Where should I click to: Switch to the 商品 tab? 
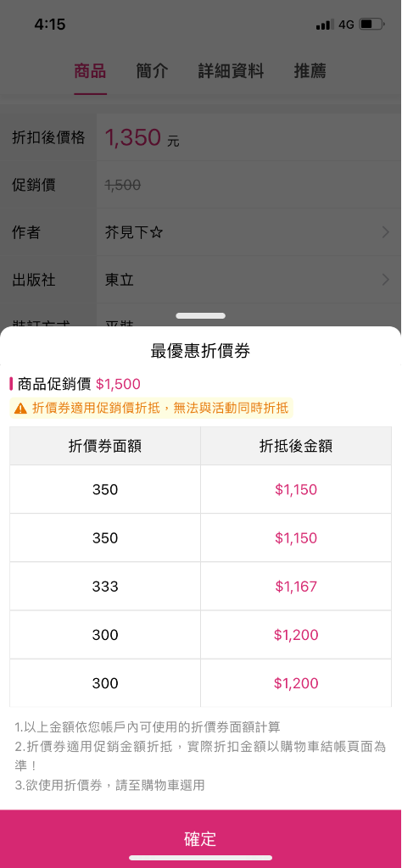pyautogui.click(x=90, y=71)
